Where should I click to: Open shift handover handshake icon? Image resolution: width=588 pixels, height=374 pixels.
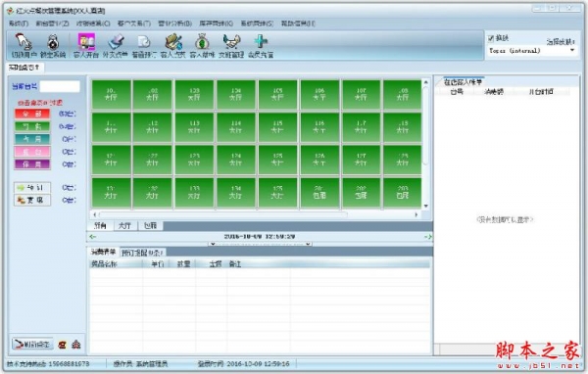coord(231,41)
